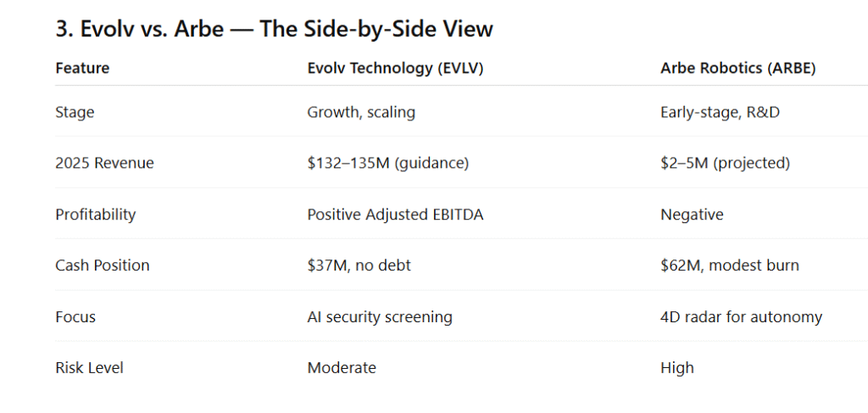Viewport: 868px width, 413px height.
Task: Select the Evolv Technology (EVLV) column header
Action: tap(395, 69)
